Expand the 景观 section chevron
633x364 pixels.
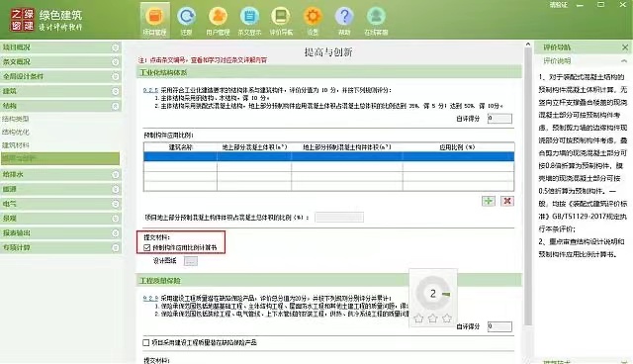point(116,219)
